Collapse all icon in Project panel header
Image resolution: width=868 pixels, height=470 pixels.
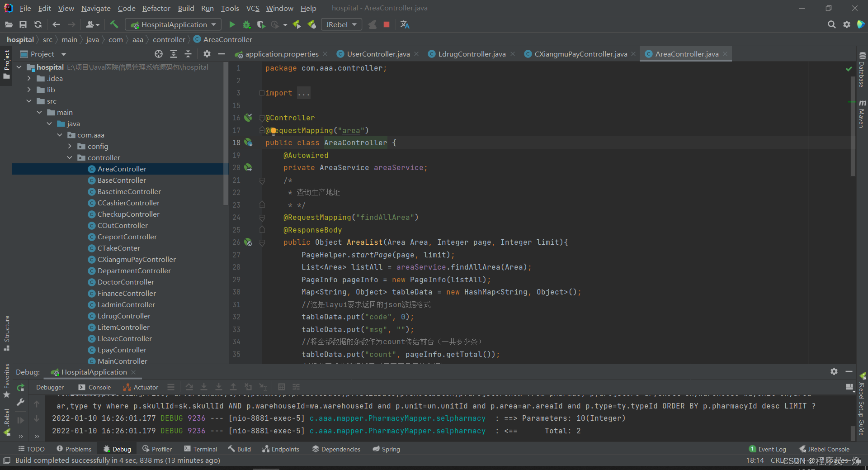(x=188, y=54)
